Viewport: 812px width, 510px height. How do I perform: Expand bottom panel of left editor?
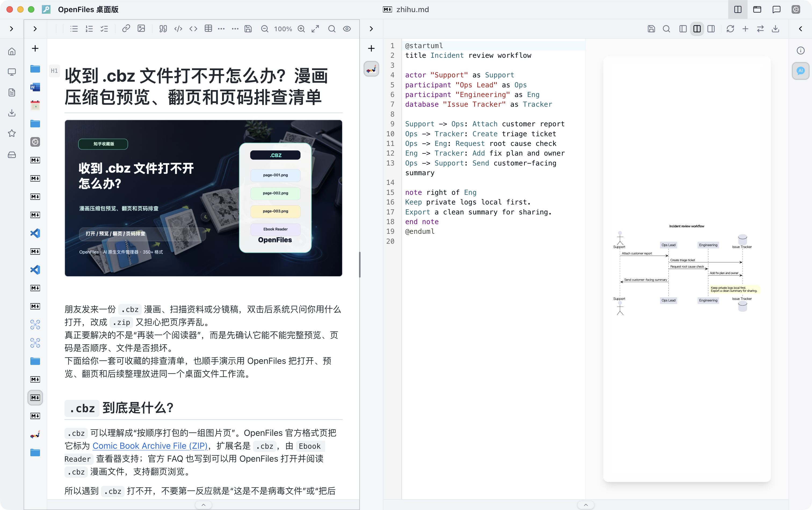(203, 505)
